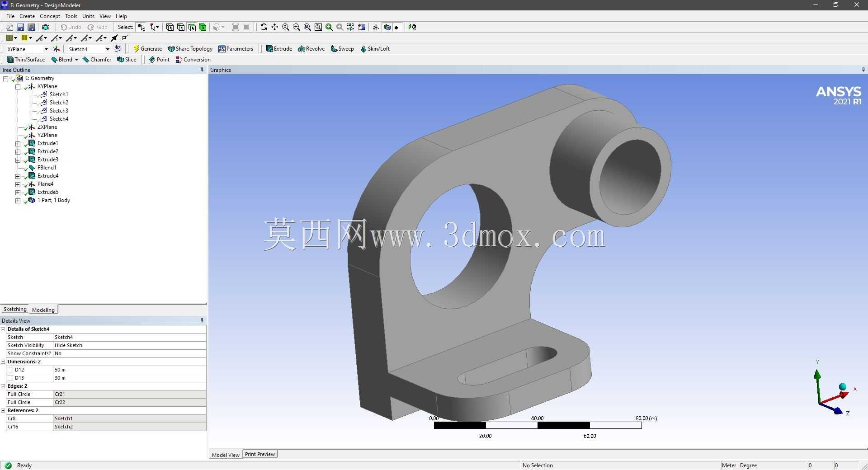Click the New Sketch icon
Viewport: 868px width, 470px height.
coord(118,49)
